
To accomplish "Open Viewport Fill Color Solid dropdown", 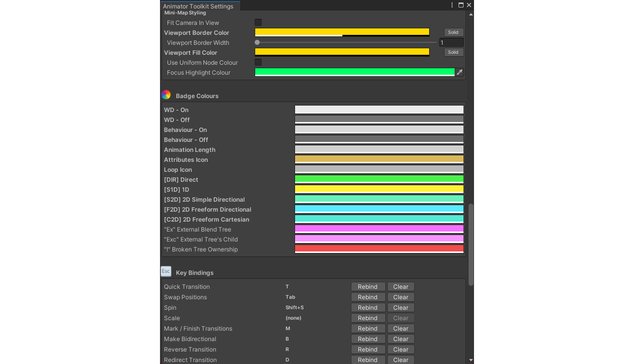I will (x=454, y=52).
